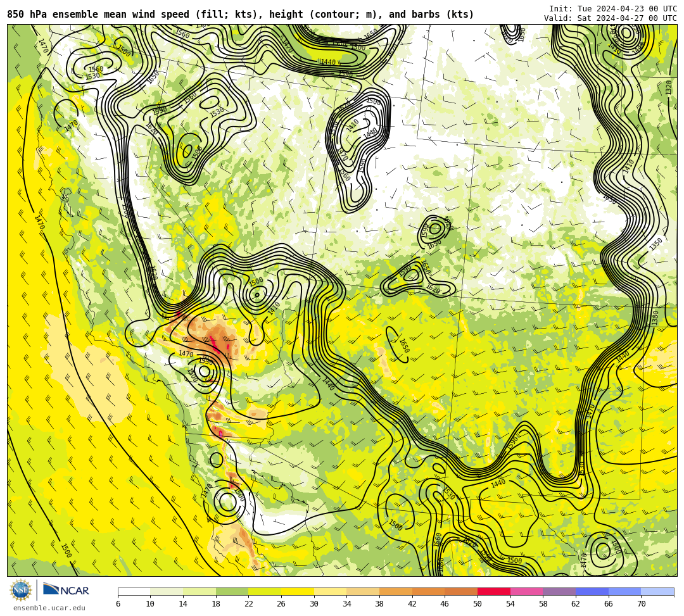Click the purple 58-62 kts color swatch
Screen dimensions: 684x616
tap(559, 591)
